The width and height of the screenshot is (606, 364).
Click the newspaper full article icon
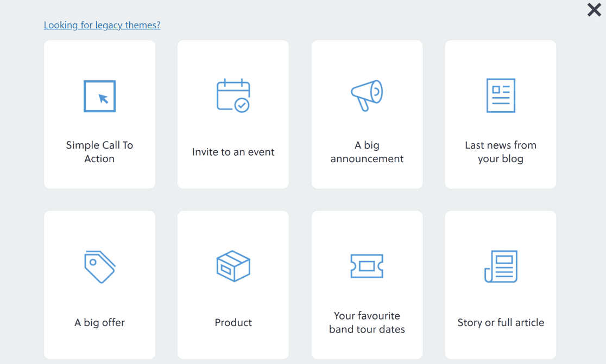tap(501, 266)
